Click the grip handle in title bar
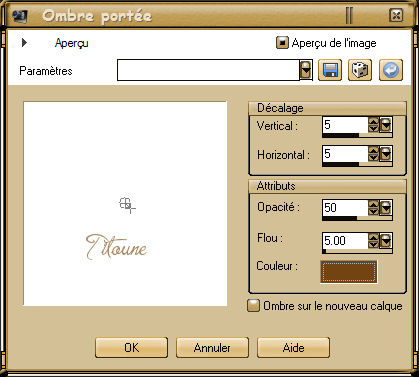This screenshot has height=377, width=419. (349, 15)
